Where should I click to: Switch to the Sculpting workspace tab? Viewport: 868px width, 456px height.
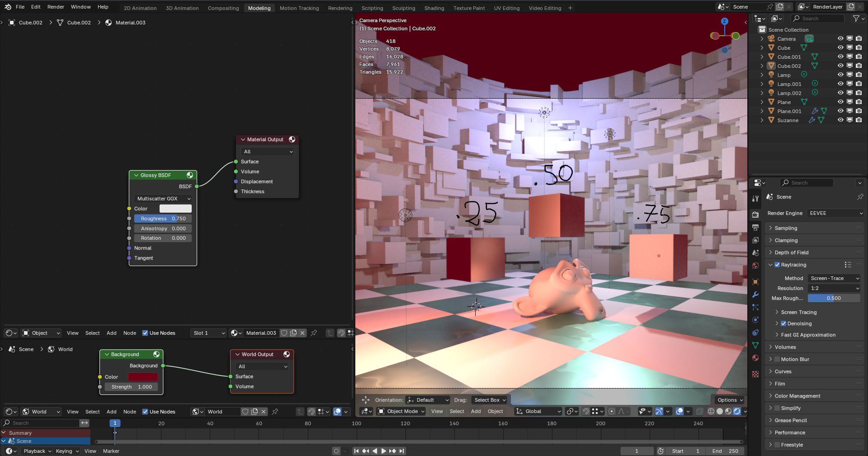click(404, 8)
